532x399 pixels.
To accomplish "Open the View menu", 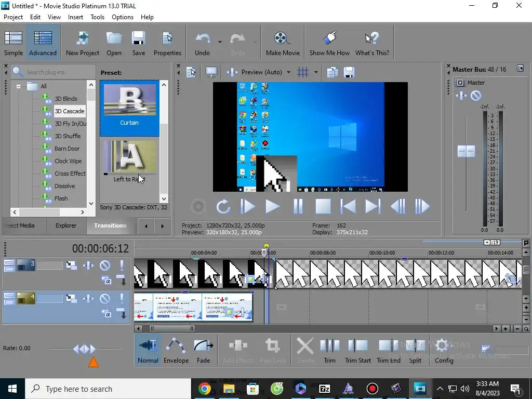I will click(x=54, y=17).
